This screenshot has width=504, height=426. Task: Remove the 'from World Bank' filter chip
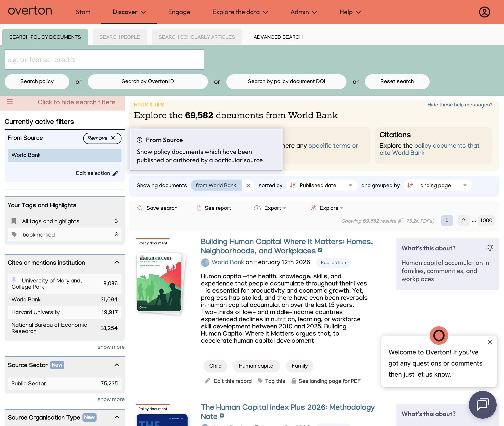(x=248, y=186)
